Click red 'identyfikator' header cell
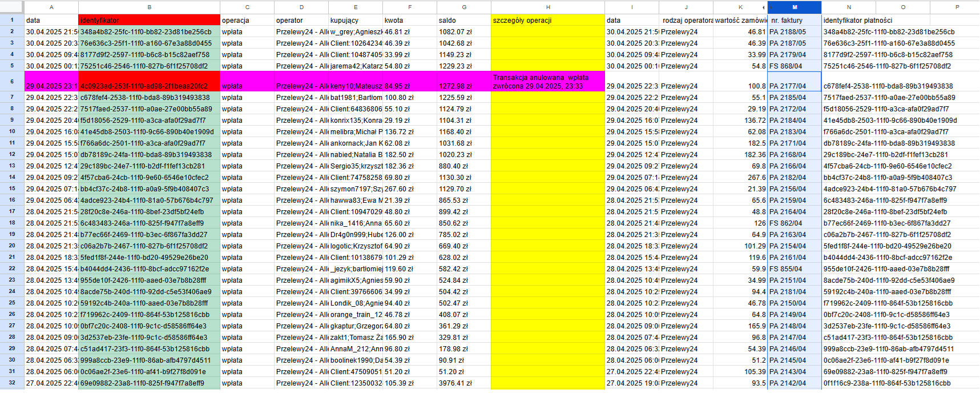Screen dimensions: 980x405 (x=149, y=20)
